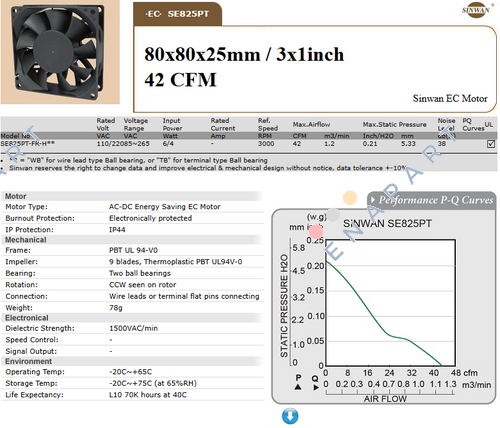The width and height of the screenshot is (500, 428).
Task: Click the Burnout Protection label
Action: [x=40, y=218]
